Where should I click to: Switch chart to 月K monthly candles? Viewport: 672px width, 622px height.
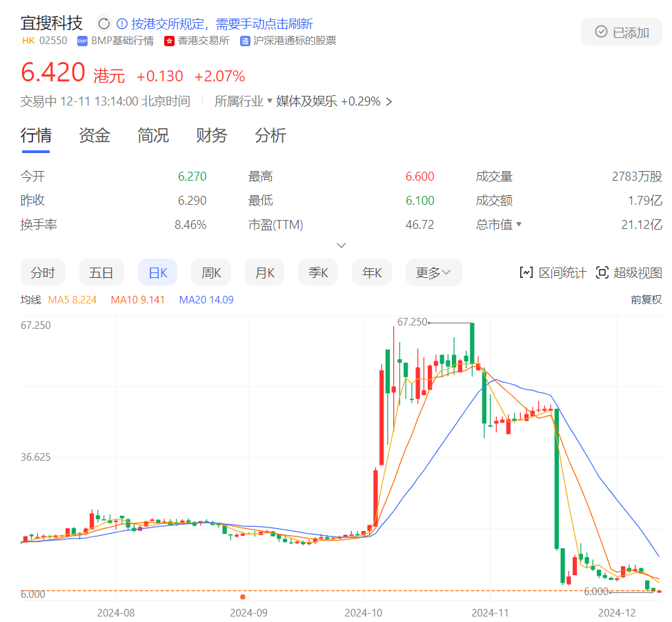pyautogui.click(x=265, y=272)
